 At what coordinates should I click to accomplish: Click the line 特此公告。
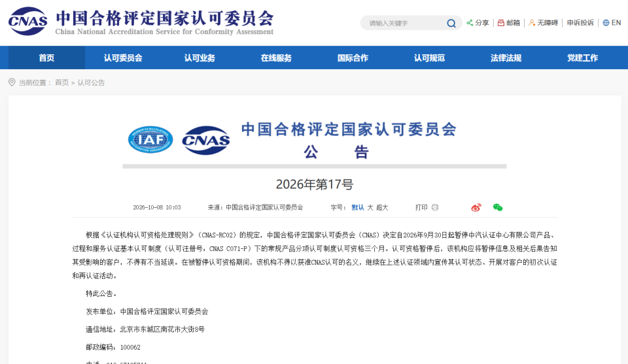click(102, 293)
